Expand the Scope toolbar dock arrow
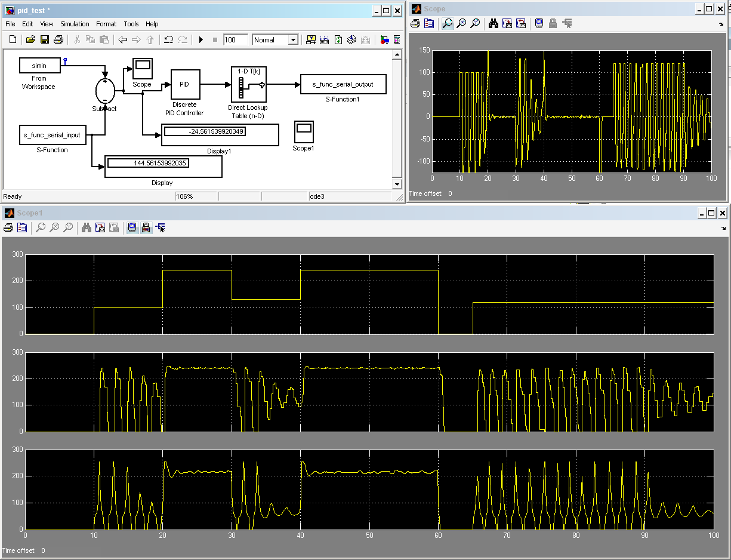The image size is (731, 560). coord(723,25)
